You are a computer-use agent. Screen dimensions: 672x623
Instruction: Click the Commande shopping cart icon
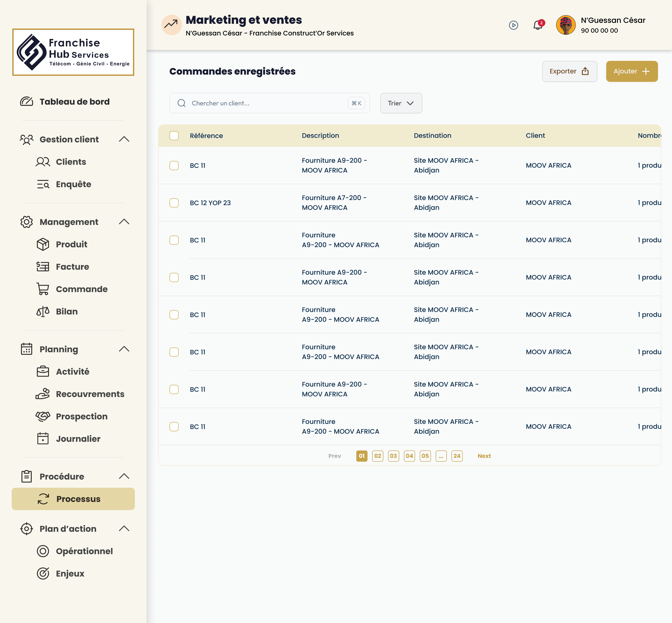point(43,289)
